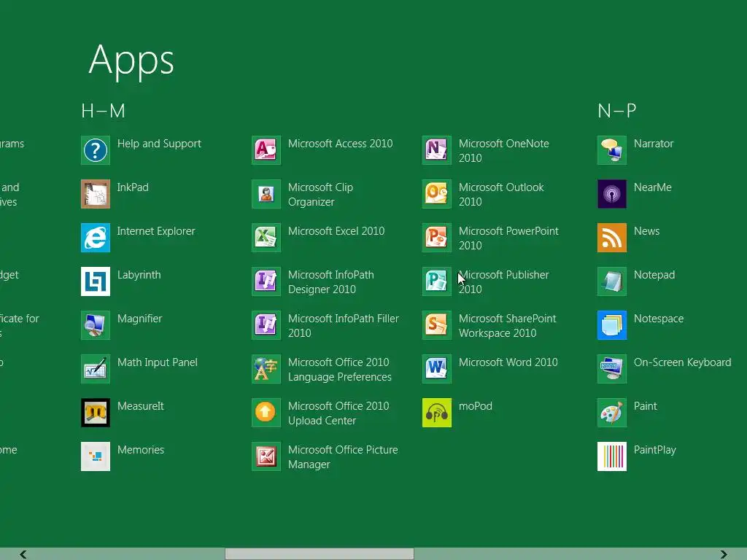Open Microsoft Clip Organizer icon

coord(266,194)
